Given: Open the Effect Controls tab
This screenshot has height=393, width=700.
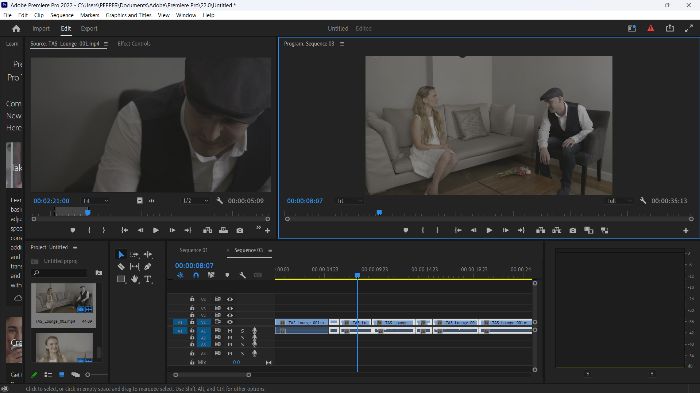Looking at the screenshot, I should point(134,44).
